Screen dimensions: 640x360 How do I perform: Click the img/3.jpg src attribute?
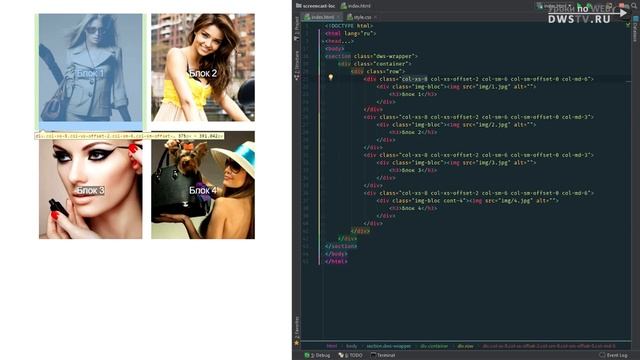(486, 162)
